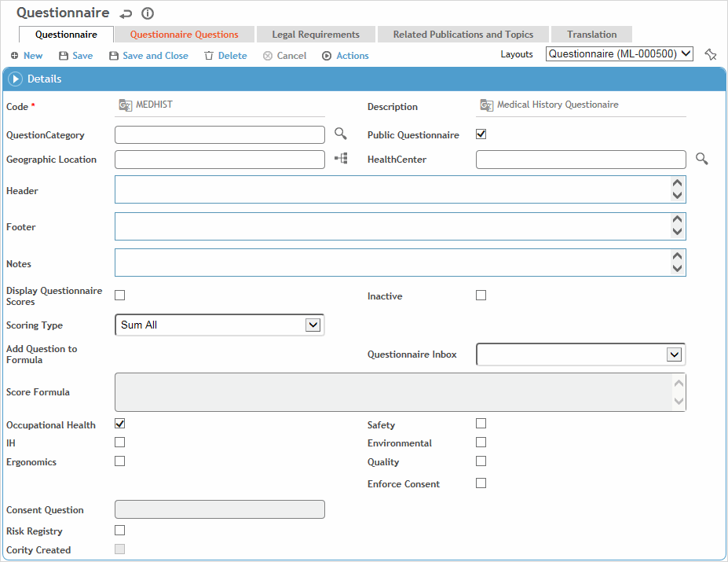Image resolution: width=728 pixels, height=562 pixels.
Task: Open the info icon next to Questionnaire title
Action: [148, 13]
